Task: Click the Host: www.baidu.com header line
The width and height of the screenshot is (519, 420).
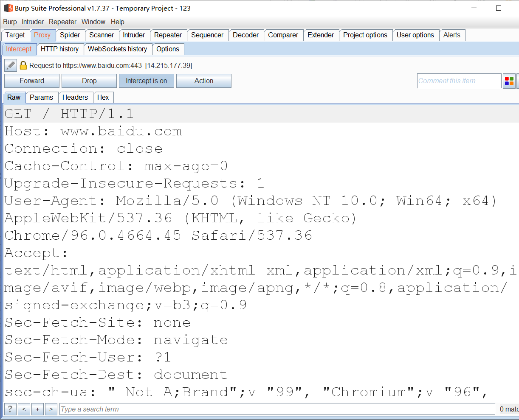Action: 93,131
